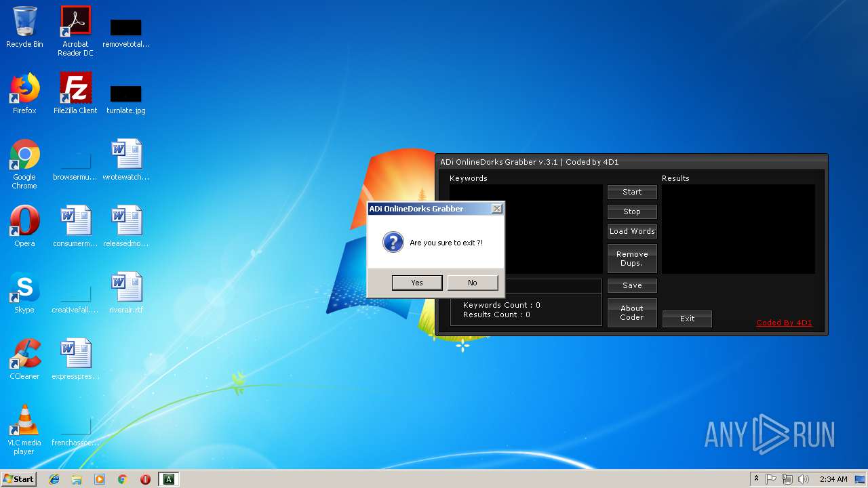
Task: Open Opera from the taskbar
Action: coord(145,479)
